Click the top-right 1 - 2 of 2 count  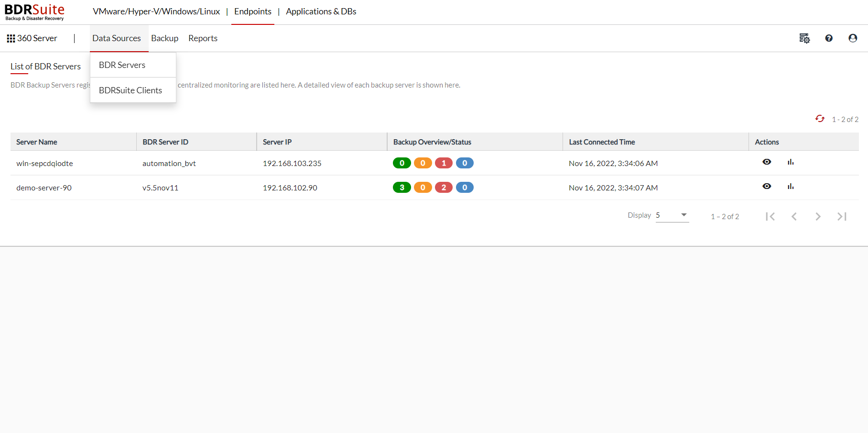(x=845, y=120)
